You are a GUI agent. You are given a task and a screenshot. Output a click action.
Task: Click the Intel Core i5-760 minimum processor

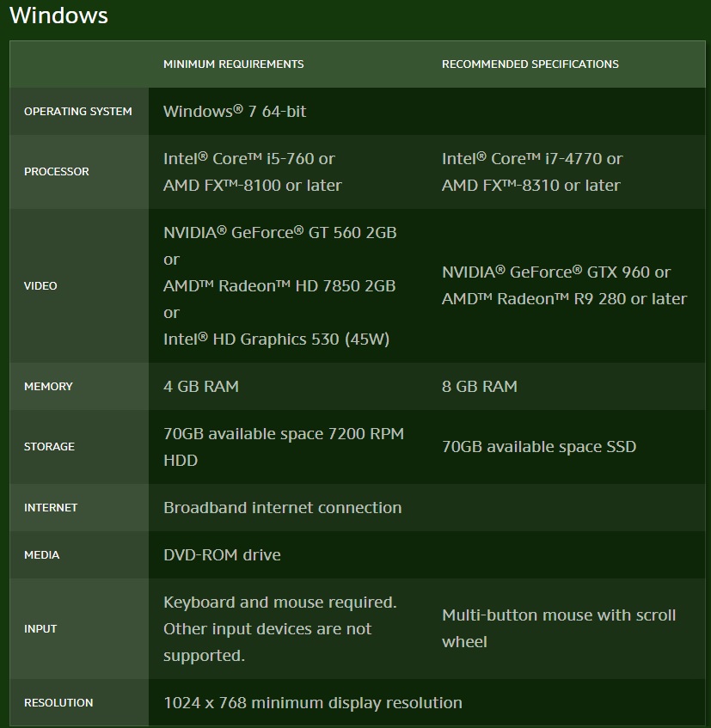pyautogui.click(x=248, y=159)
